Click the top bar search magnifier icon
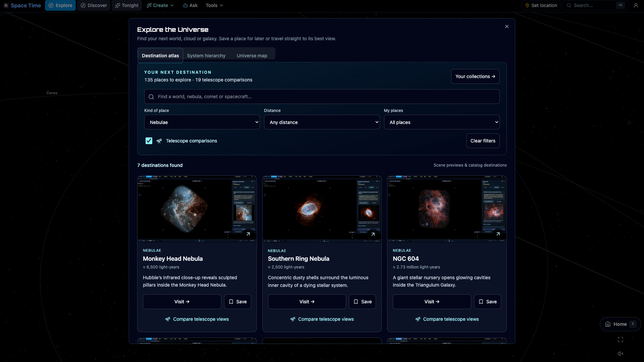Viewport: 644px width, 362px height. click(x=569, y=5)
